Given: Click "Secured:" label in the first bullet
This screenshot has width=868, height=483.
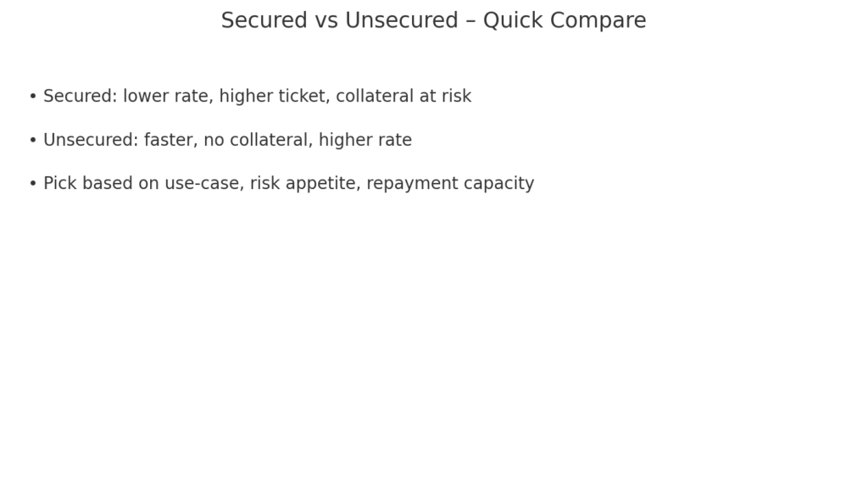Looking at the screenshot, I should click(80, 97).
